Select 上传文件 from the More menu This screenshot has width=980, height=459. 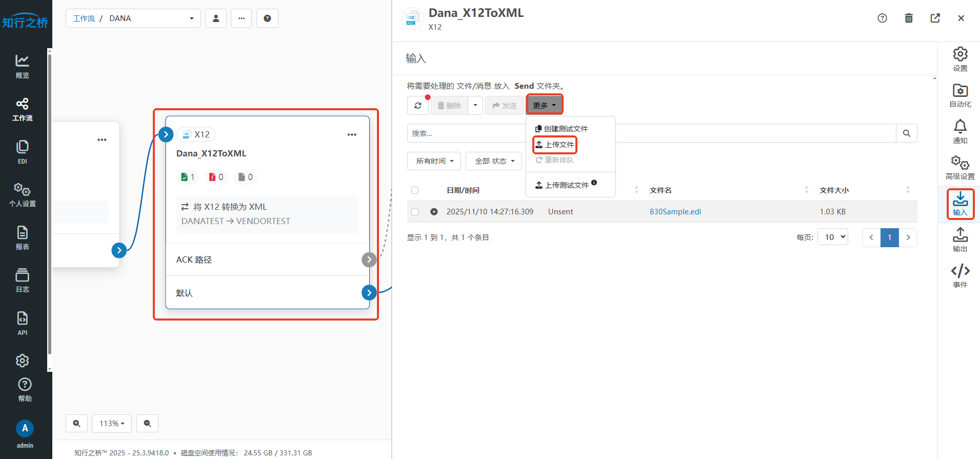555,145
